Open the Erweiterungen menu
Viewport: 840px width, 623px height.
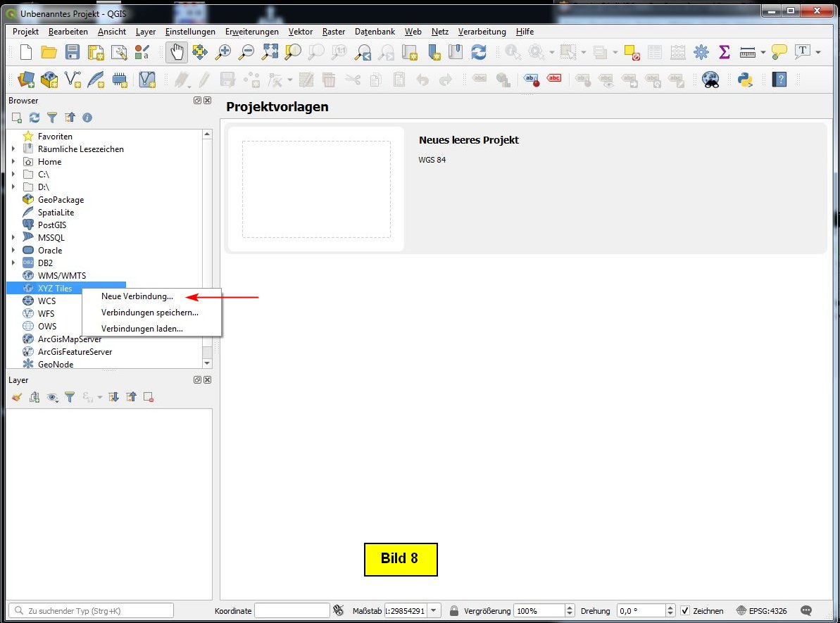[251, 32]
